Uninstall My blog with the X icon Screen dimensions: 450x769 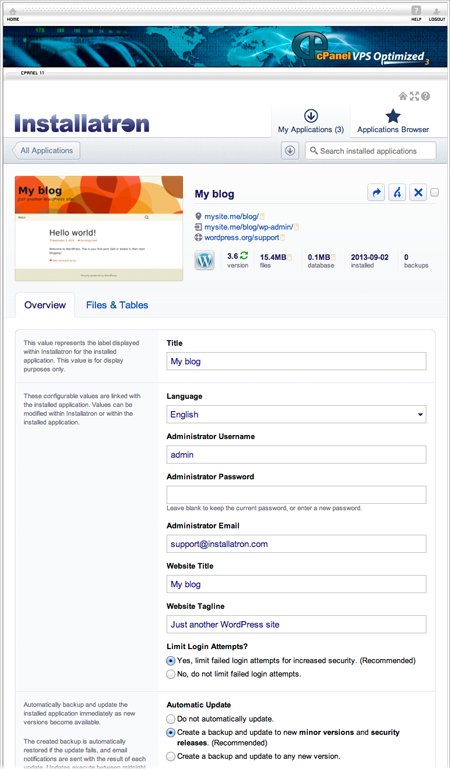(418, 193)
